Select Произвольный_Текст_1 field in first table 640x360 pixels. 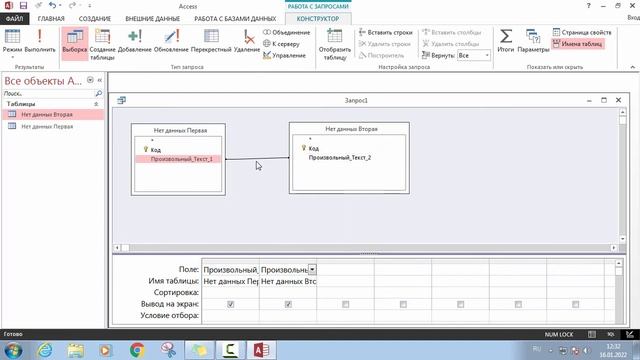coord(179,159)
